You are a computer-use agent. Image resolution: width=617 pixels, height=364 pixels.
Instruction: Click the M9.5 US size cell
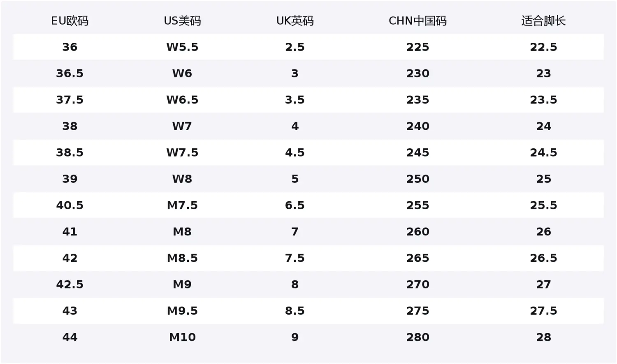pyautogui.click(x=182, y=310)
